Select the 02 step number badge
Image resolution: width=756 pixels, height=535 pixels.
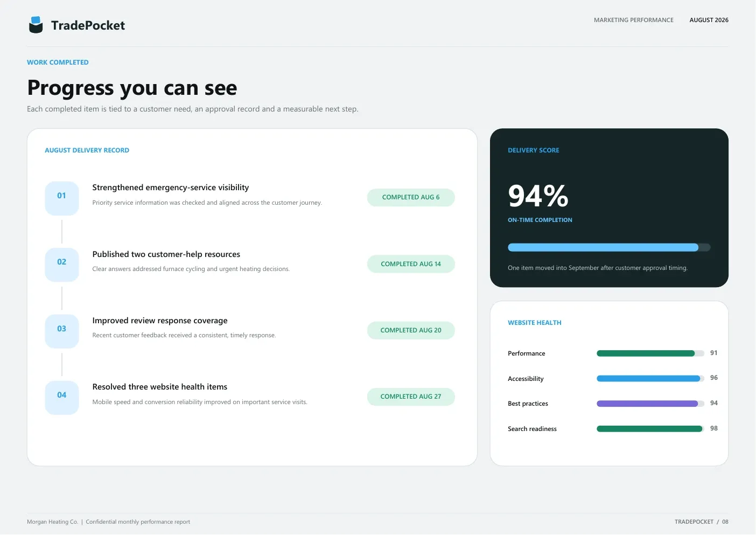62,265
